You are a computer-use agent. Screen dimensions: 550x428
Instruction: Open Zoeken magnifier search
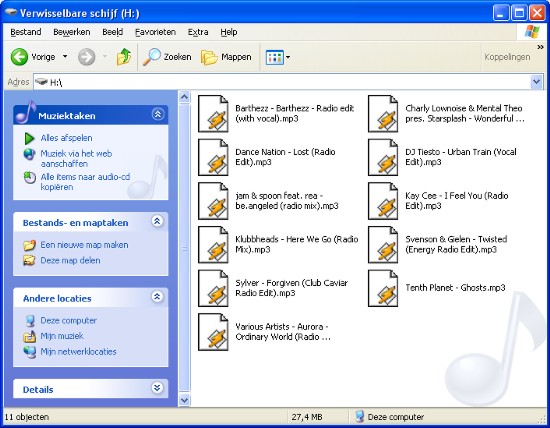(x=167, y=57)
